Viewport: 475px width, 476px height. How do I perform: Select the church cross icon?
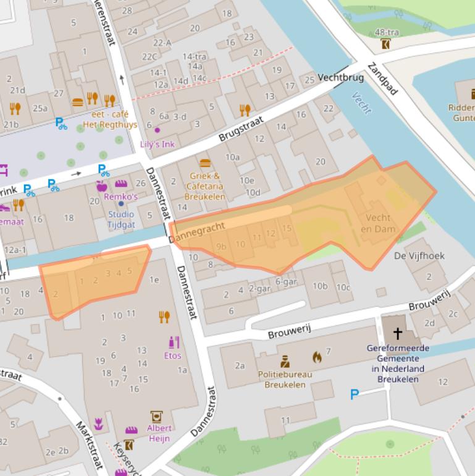click(x=398, y=334)
